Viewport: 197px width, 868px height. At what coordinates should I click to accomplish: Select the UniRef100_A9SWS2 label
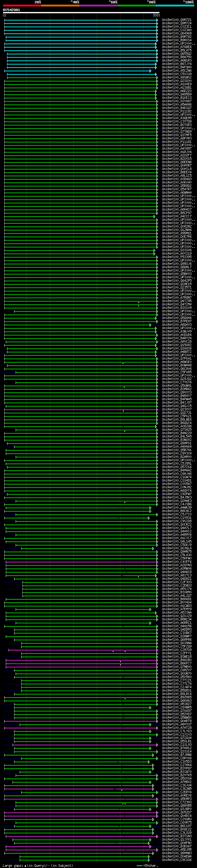pyautogui.click(x=177, y=77)
